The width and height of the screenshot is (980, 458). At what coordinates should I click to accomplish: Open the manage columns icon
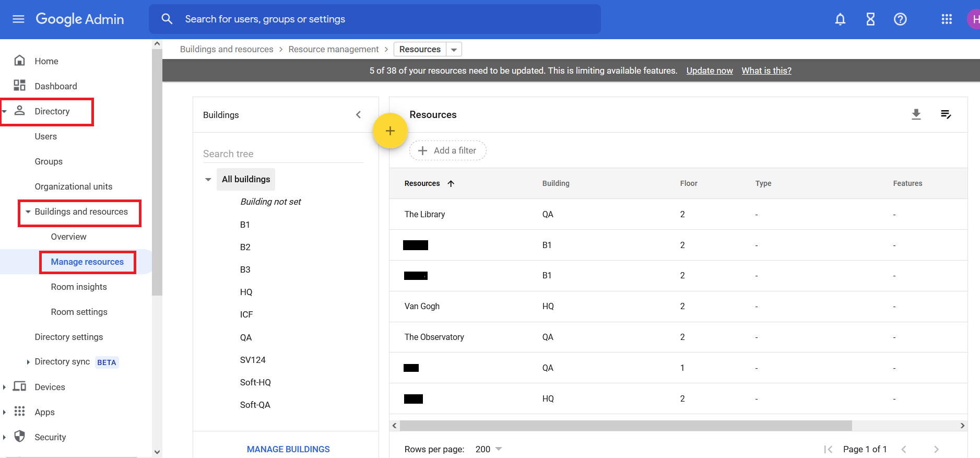tap(946, 114)
